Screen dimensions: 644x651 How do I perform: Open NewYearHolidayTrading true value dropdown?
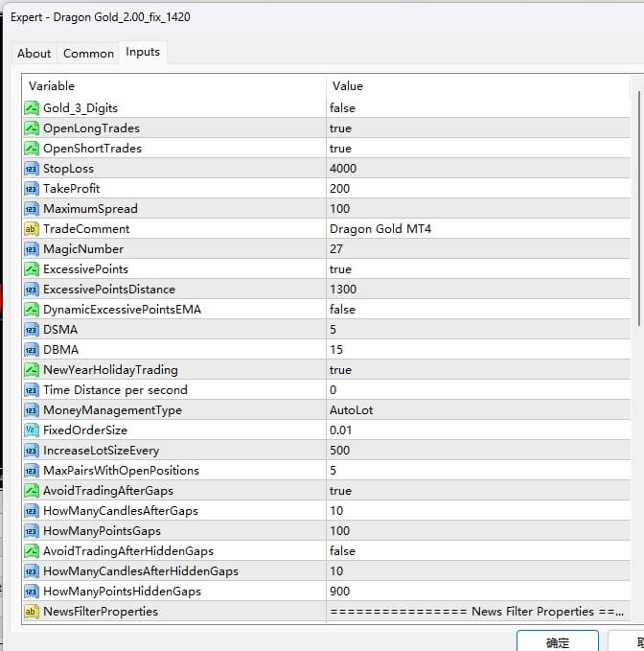click(x=478, y=370)
